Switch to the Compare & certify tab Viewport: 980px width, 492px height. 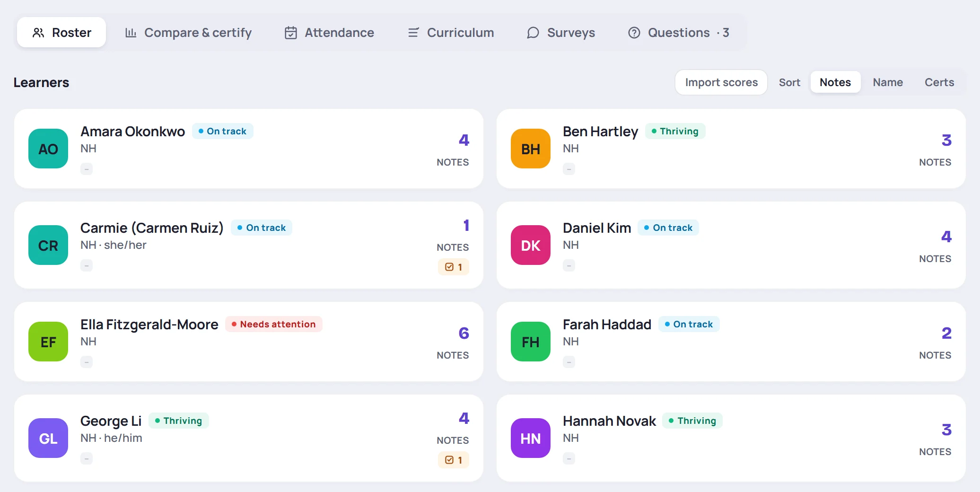(x=188, y=33)
